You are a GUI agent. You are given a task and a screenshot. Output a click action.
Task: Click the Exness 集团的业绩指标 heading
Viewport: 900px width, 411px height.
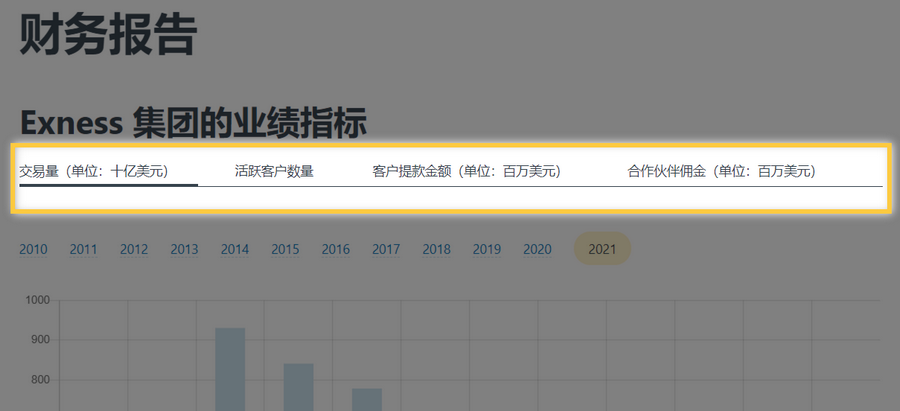coord(193,123)
